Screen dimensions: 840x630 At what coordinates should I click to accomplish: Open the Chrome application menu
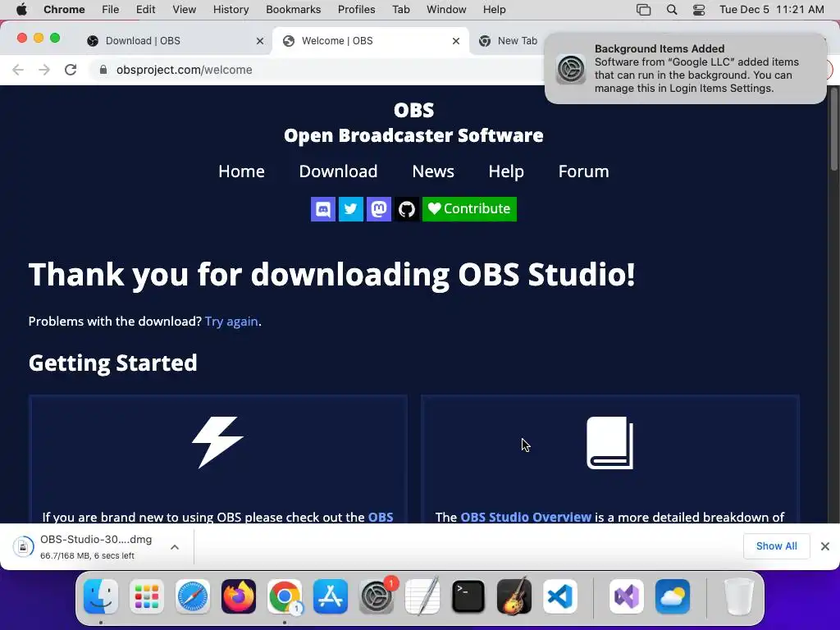[x=64, y=10]
